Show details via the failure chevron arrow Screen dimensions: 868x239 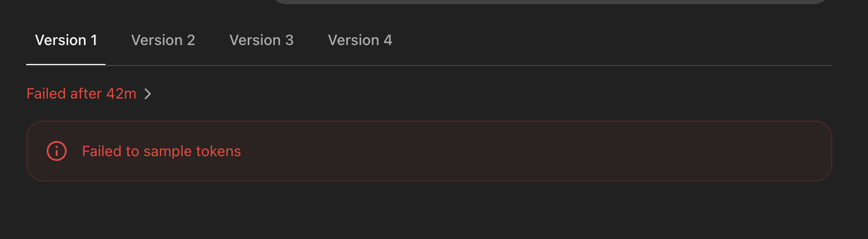click(148, 94)
